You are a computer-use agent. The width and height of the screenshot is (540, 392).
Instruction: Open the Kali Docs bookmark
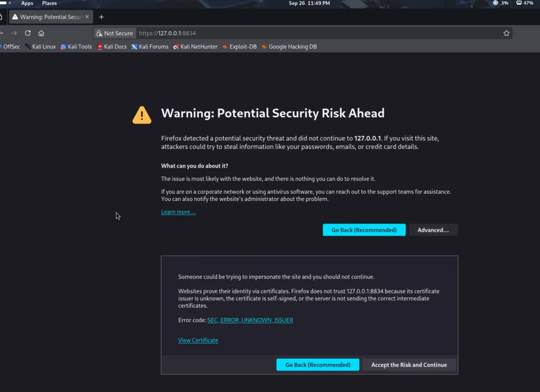click(x=112, y=47)
